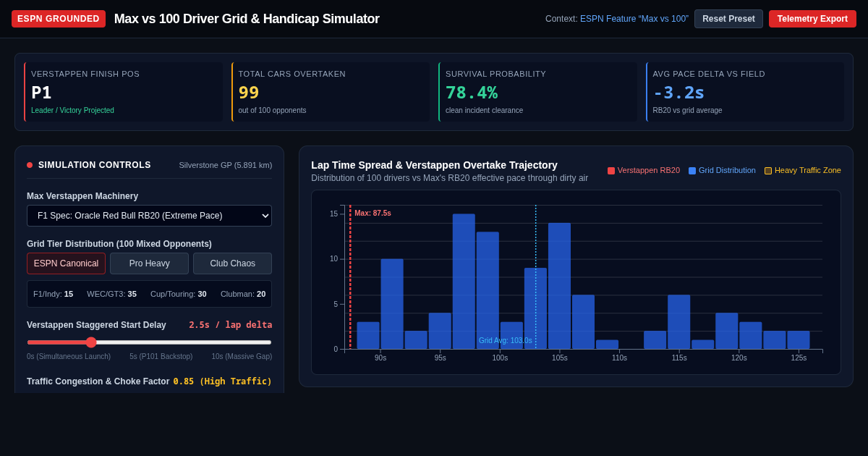Select the Club Chaos grid tier
Screen dimensions: 868x456
232,263
